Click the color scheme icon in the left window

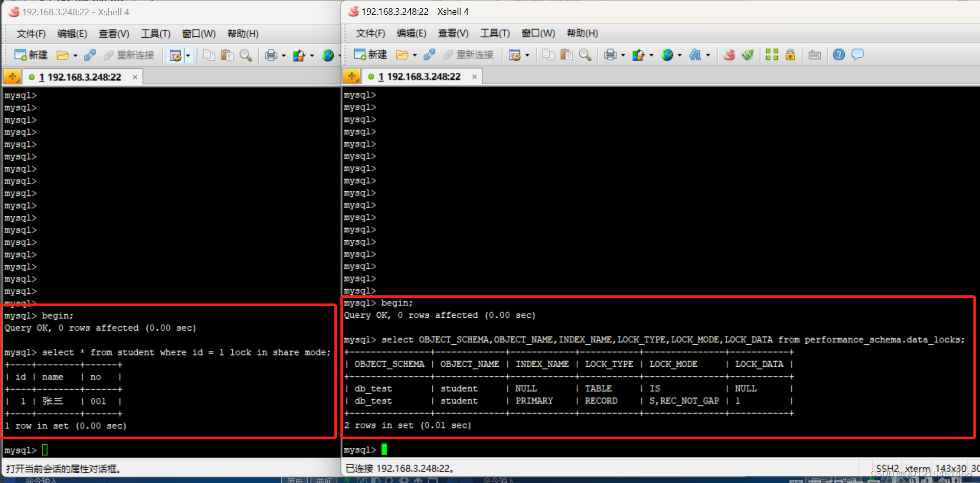pos(299,55)
